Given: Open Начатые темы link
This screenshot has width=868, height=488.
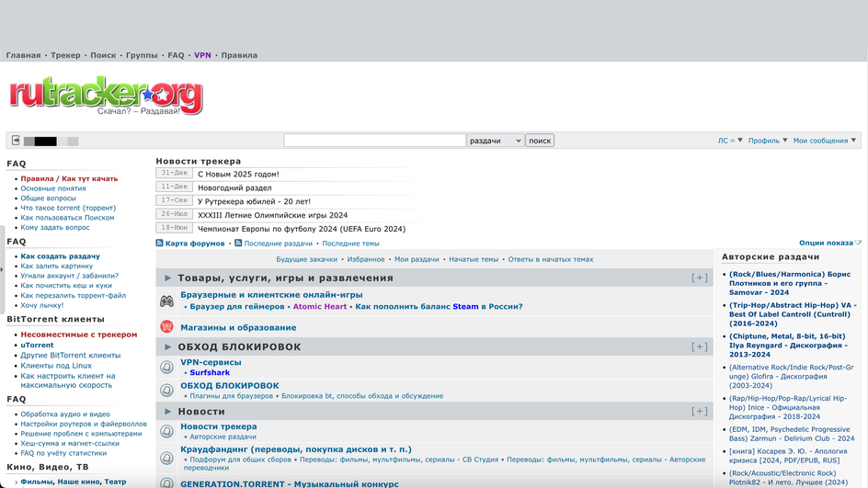Looking at the screenshot, I should coord(474,259).
